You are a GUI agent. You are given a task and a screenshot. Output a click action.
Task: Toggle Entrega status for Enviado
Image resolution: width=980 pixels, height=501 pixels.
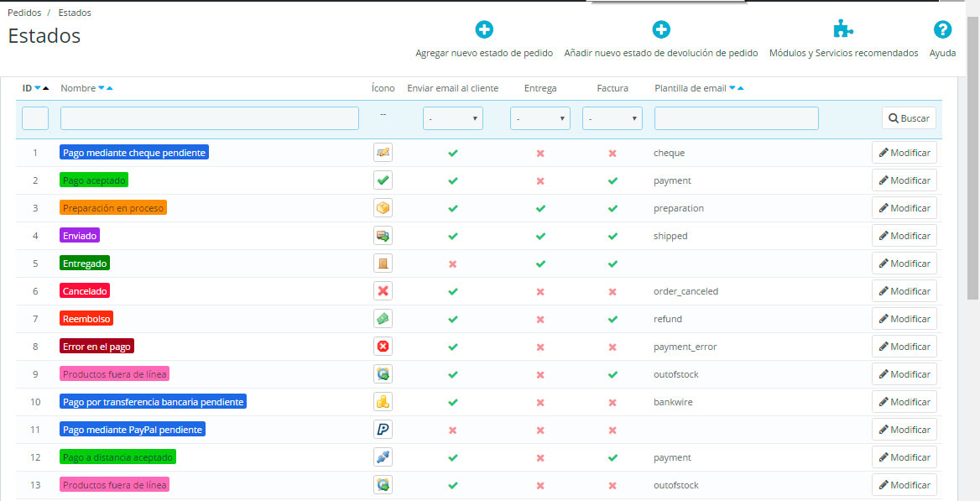[540, 237]
